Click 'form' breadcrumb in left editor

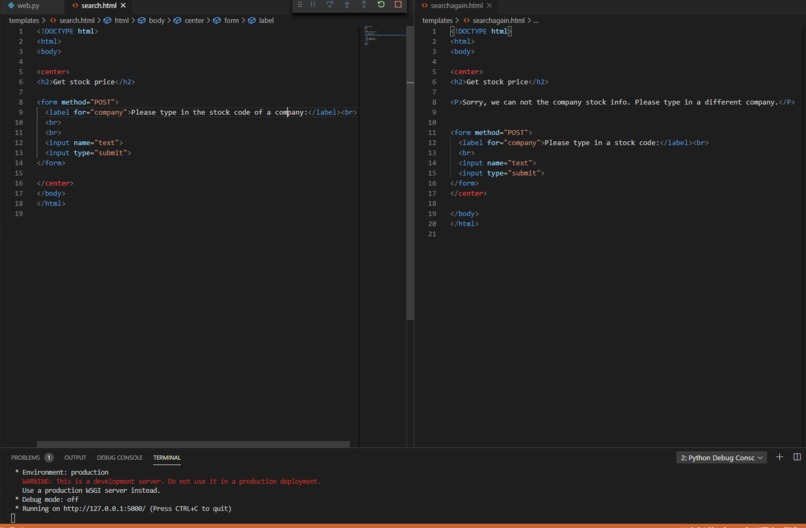231,21
